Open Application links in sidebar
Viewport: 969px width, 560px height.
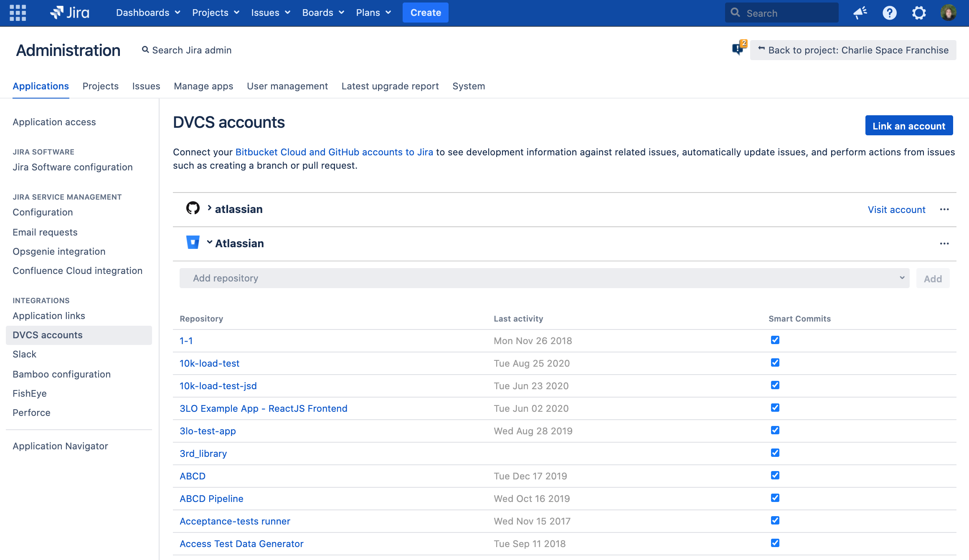(49, 316)
